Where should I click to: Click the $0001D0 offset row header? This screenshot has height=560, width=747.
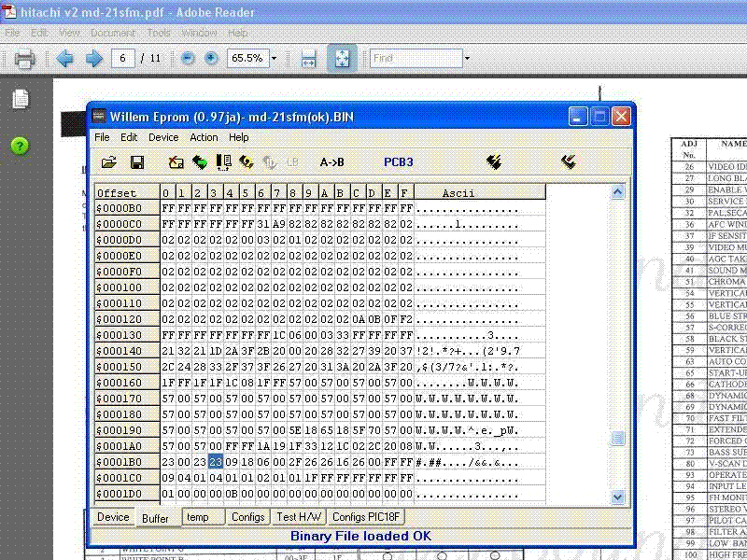coord(127,495)
